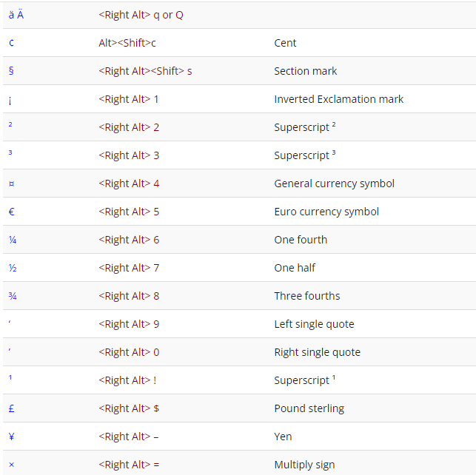Image resolution: width=476 pixels, height=475 pixels.
Task: Click the '<Right Alt> $' shortcut text
Action: [x=129, y=408]
